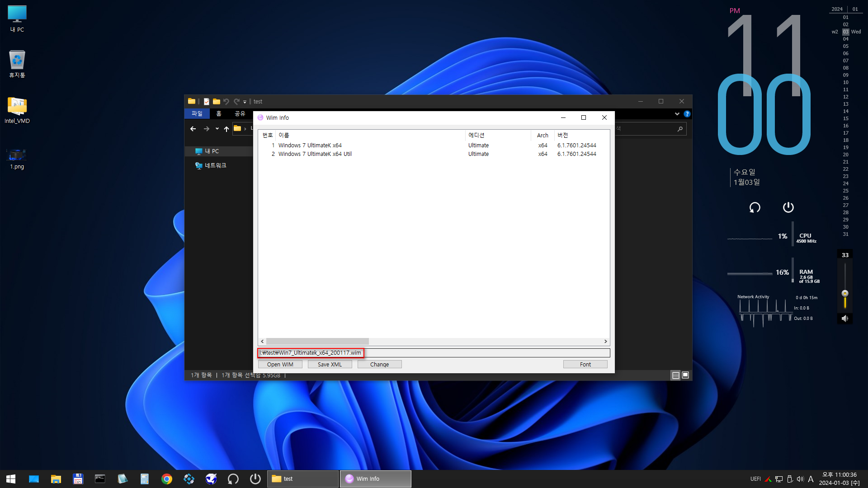The width and height of the screenshot is (868, 488).
Task: Open Explorer help with the question mark icon
Action: (687, 114)
